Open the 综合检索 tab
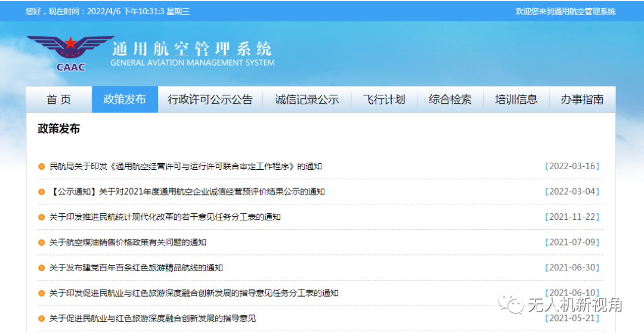This screenshot has width=644, height=333. pos(450,99)
